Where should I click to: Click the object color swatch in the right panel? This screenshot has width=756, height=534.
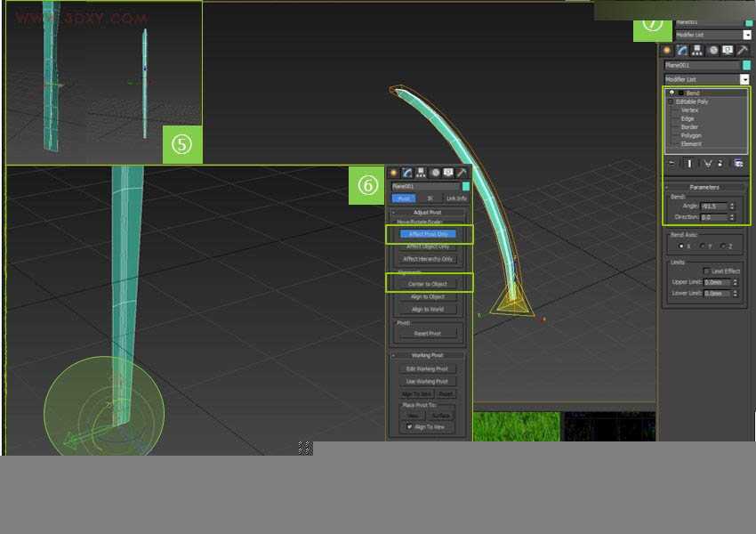747,65
